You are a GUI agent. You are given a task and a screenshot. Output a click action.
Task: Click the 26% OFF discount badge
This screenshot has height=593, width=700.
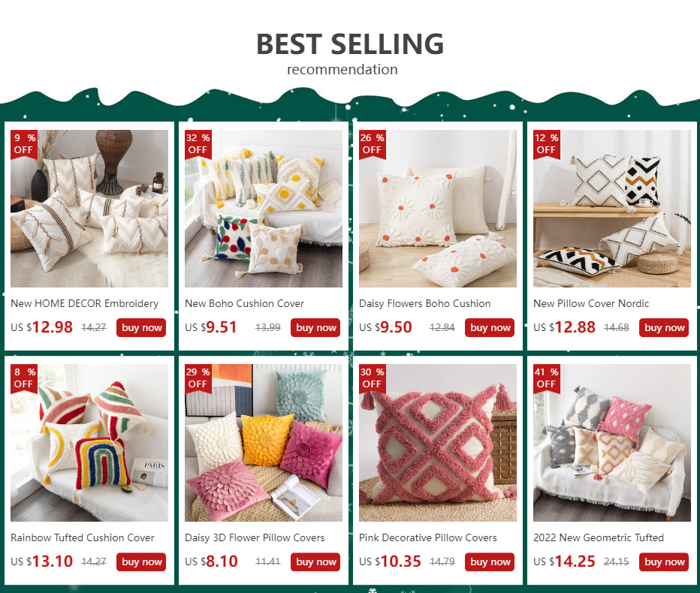click(373, 145)
